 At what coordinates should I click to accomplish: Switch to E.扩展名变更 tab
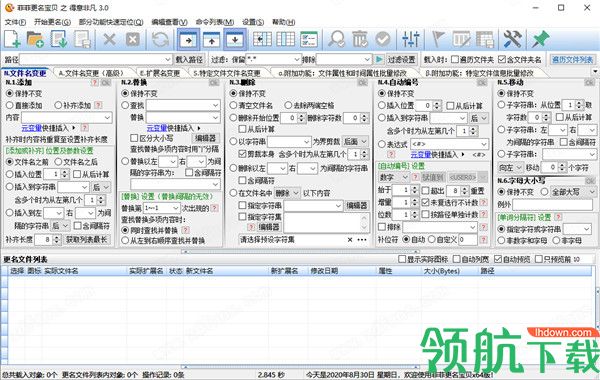pos(160,73)
